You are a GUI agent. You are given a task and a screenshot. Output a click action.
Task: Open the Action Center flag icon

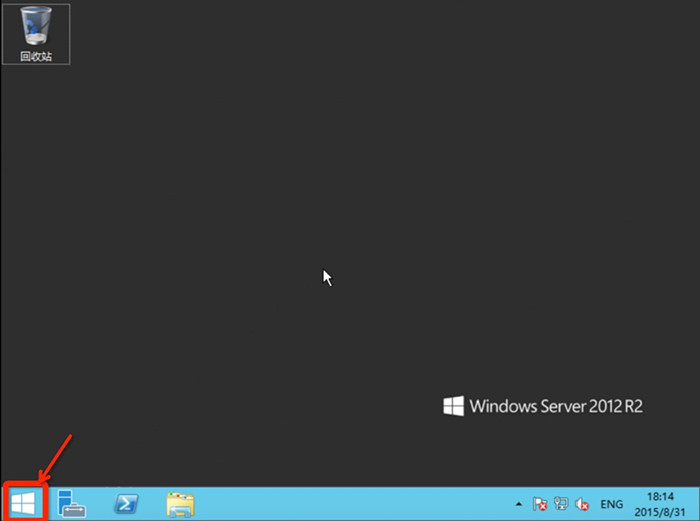click(540, 504)
